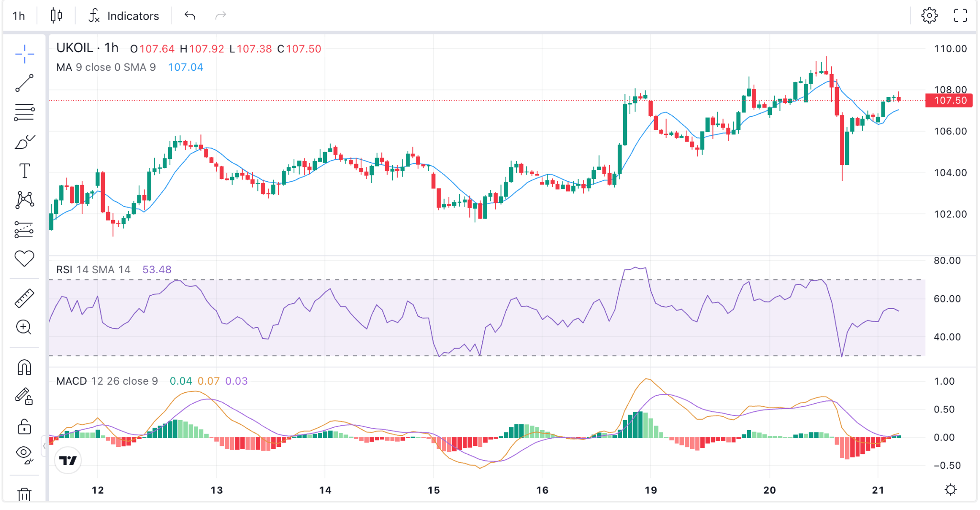Viewport: 980px width, 510px height.
Task: Select the RSI 14 SMA 14 legend
Action: [93, 270]
